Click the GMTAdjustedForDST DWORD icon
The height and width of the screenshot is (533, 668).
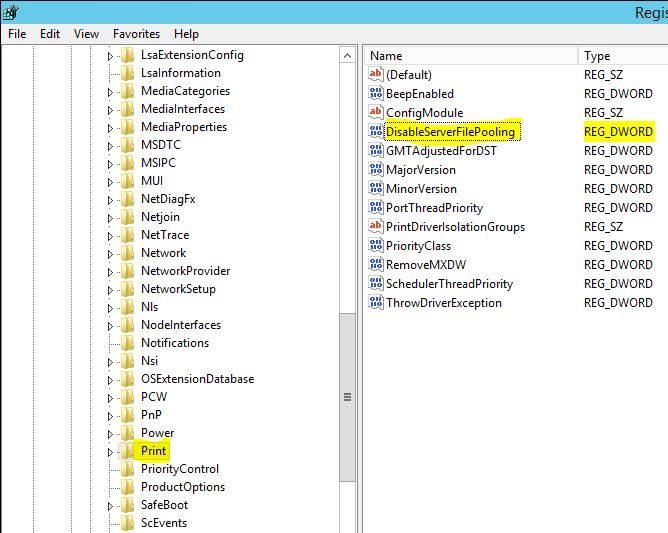tap(376, 150)
